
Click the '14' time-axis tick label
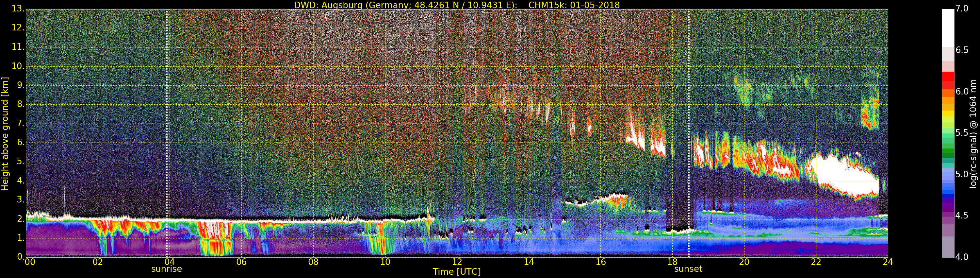[529, 262]
